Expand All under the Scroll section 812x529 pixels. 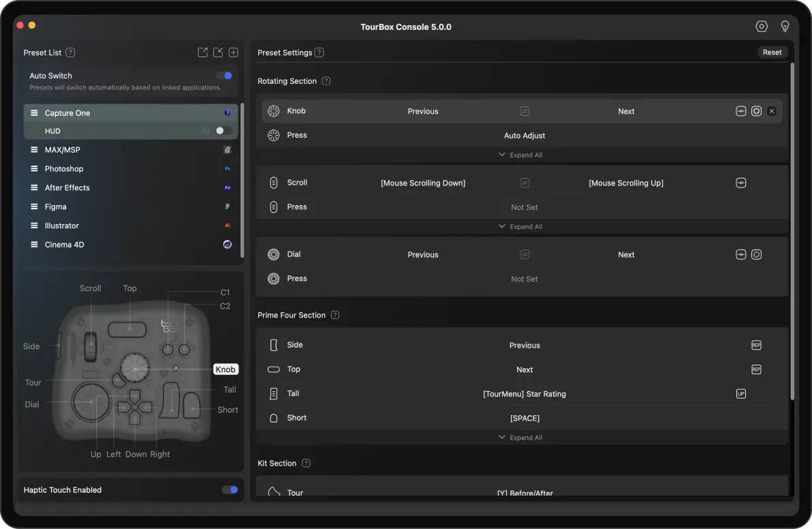[520, 226]
